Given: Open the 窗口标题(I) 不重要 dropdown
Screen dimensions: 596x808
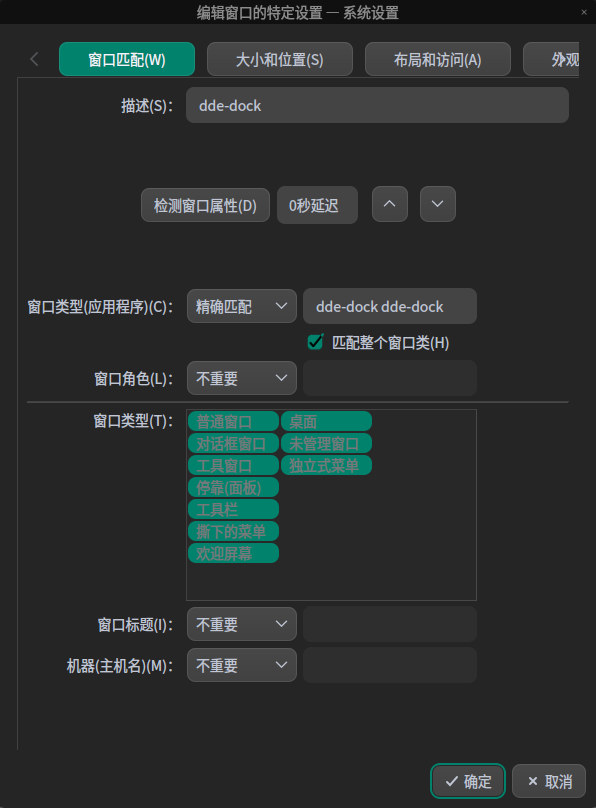Looking at the screenshot, I should pos(241,623).
